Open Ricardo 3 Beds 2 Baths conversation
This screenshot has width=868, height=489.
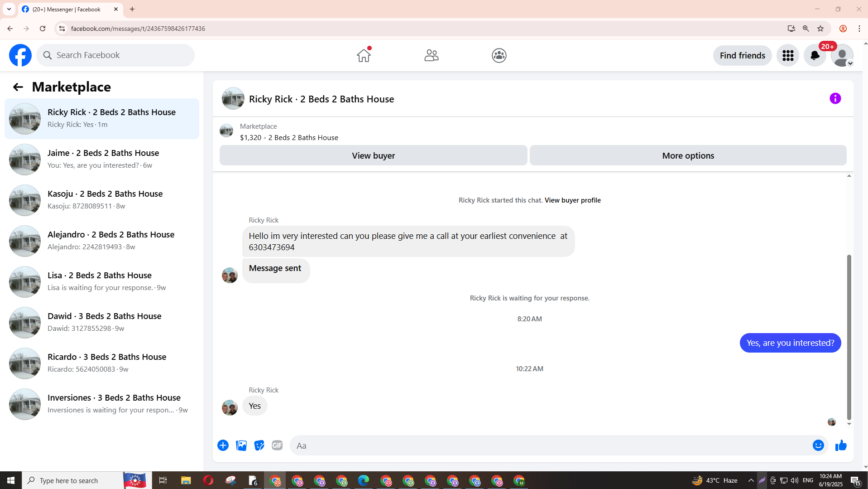click(x=102, y=363)
